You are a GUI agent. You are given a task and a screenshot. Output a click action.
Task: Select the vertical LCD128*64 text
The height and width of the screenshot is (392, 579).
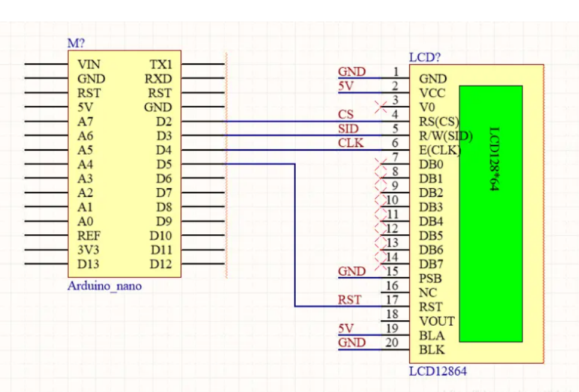coord(494,159)
